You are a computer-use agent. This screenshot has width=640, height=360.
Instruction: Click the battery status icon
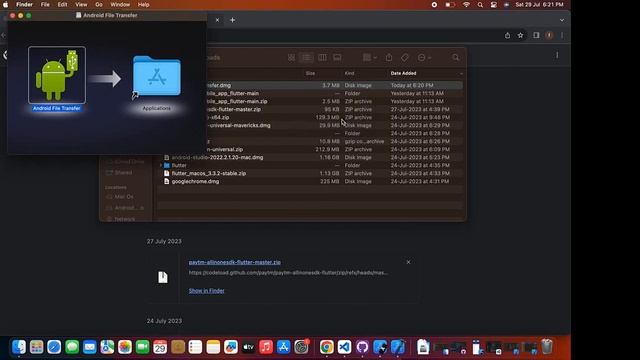(450, 4)
